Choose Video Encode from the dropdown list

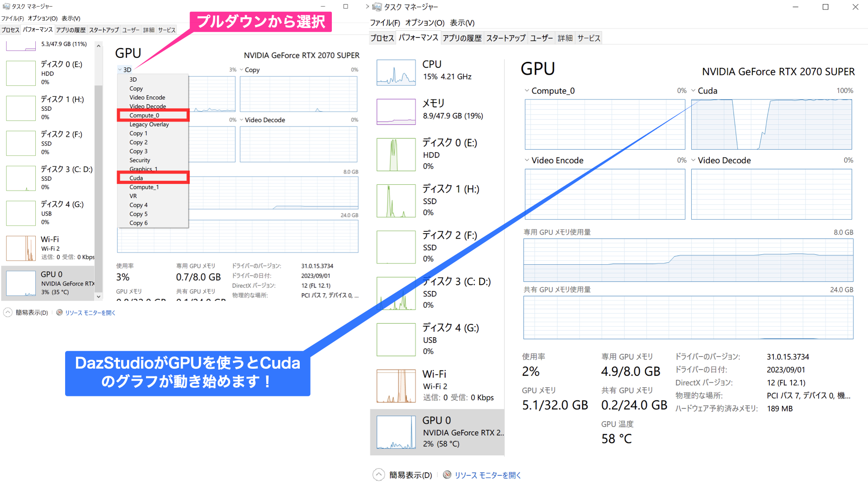tap(153, 98)
